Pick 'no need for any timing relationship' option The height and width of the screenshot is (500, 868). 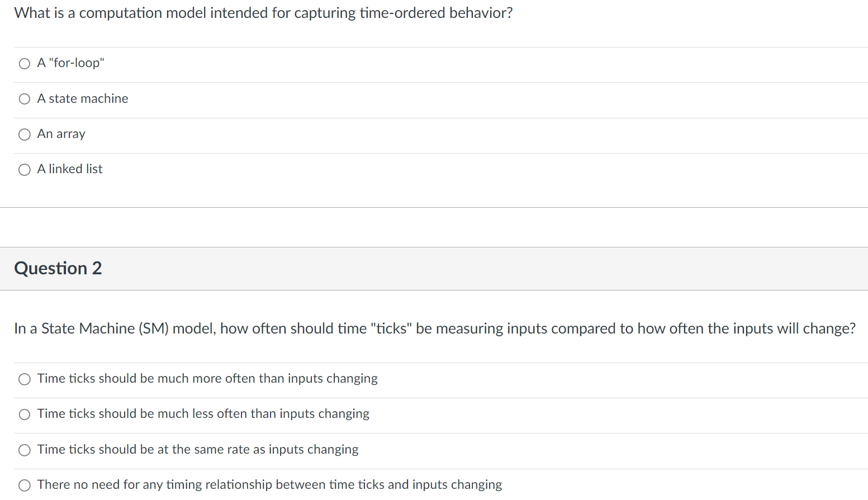click(25, 485)
